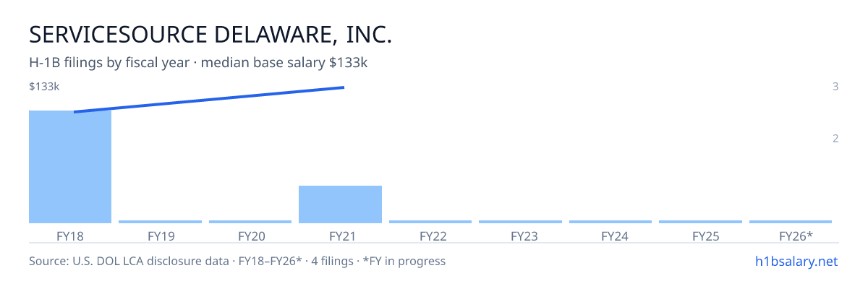The height and width of the screenshot is (289, 868).
Task: Click the H-1B filings subtitle text
Action: tap(199, 63)
